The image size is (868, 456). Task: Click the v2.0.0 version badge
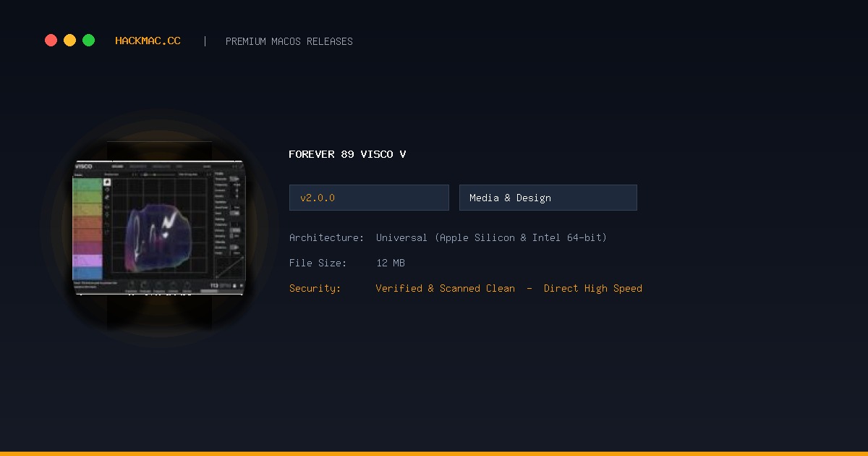[369, 198]
